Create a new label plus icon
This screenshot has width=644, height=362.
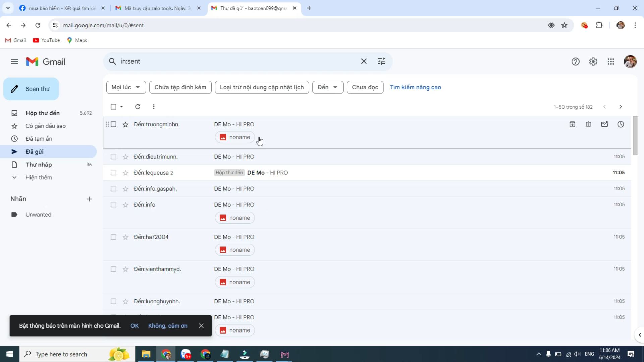point(89,199)
